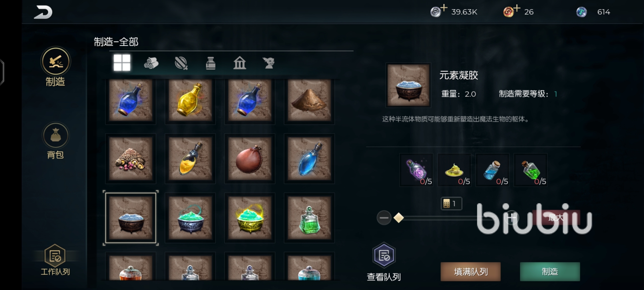Open the 制造 crafting sidebar icon
The image size is (644, 290).
coord(56,61)
